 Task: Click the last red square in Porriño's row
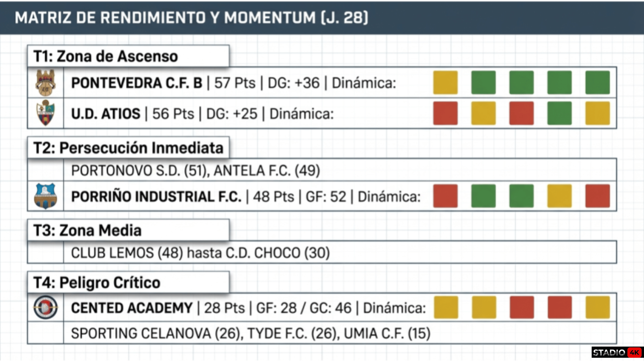(597, 196)
